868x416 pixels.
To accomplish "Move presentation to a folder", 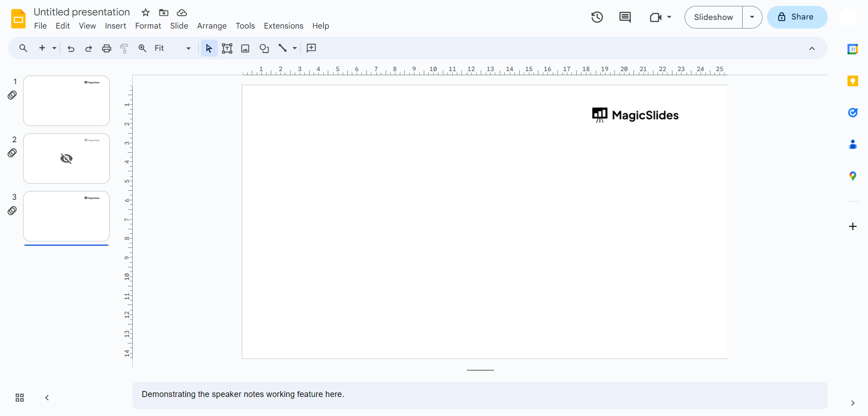I will tap(164, 12).
